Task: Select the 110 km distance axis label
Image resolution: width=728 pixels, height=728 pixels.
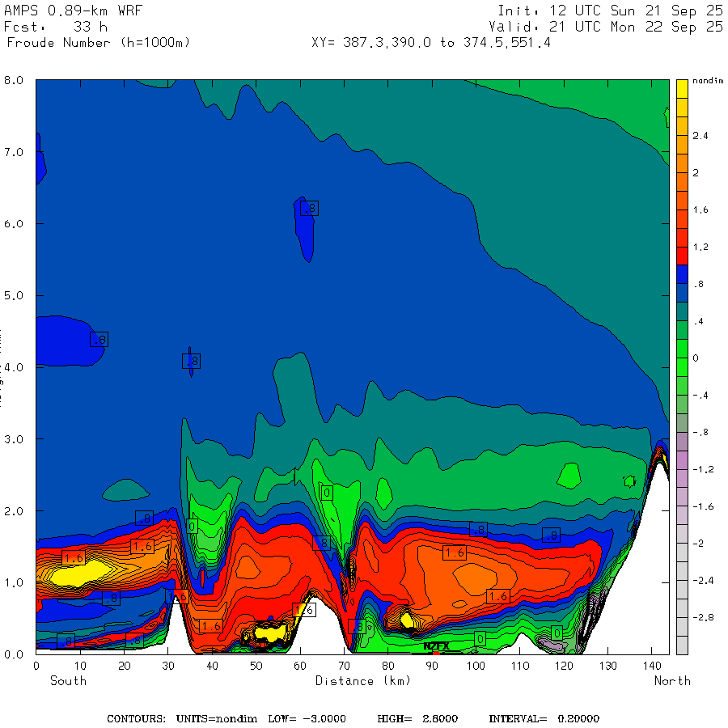Action: pyautogui.click(x=520, y=666)
